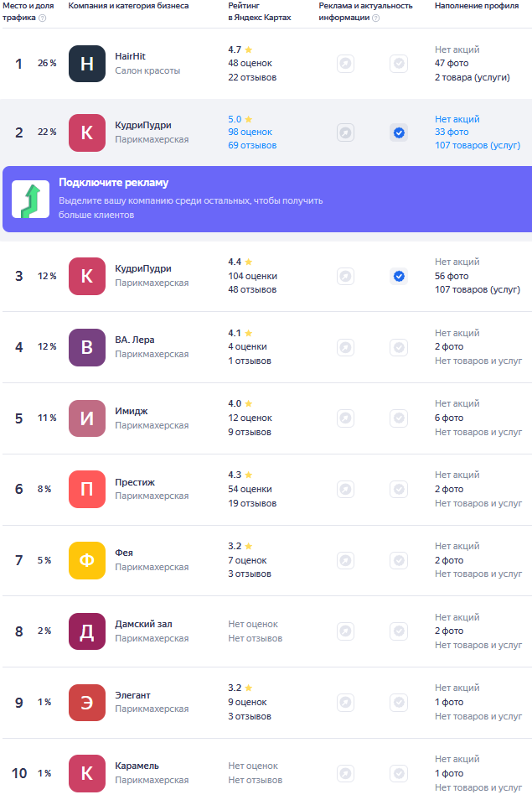The width and height of the screenshot is (532, 805).
Task: Click the advertising icon in the Престиж row
Action: click(x=346, y=489)
